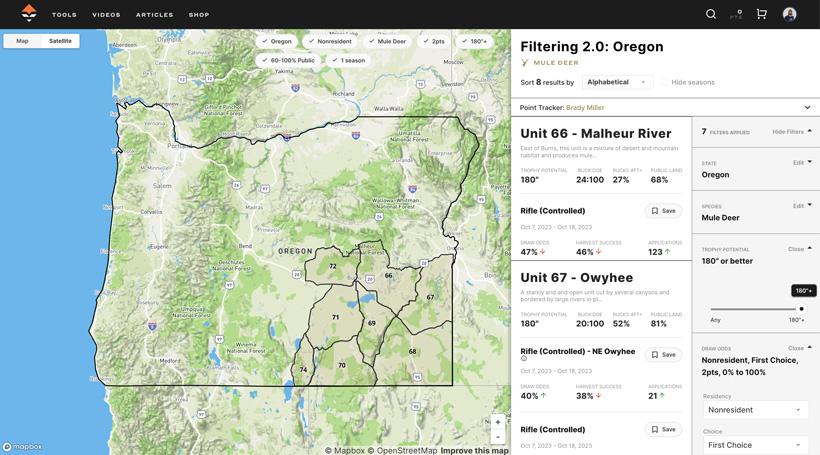This screenshot has width=820, height=455.
Task: Switch to Satellite view tab
Action: coord(60,41)
